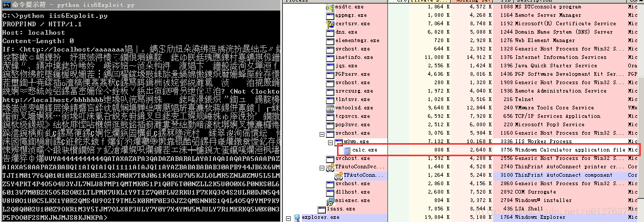Click 'Telnet' description text

pyautogui.click(x=525, y=99)
